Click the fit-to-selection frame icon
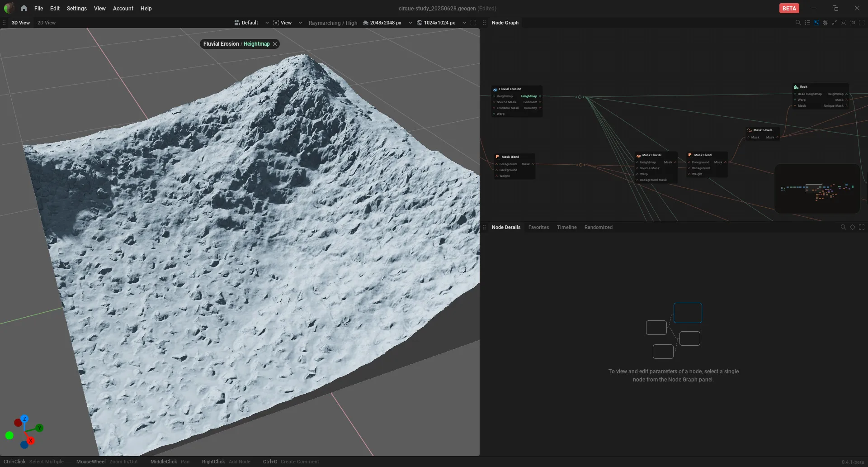This screenshot has width=868, height=467. (x=843, y=23)
